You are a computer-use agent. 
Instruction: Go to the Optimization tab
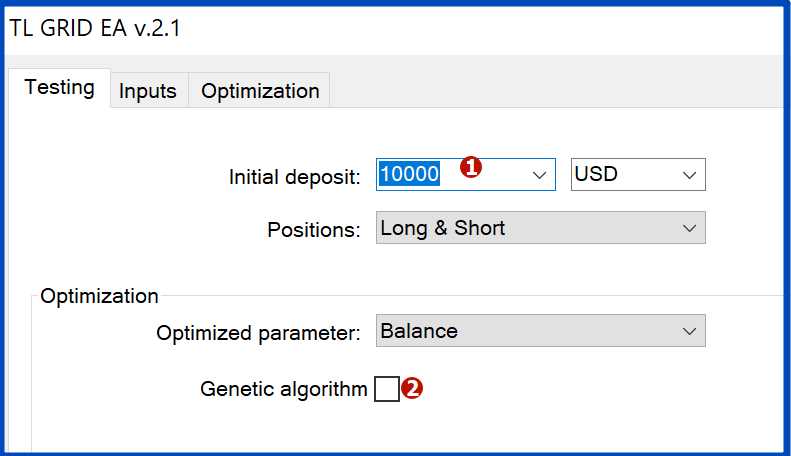pos(260,91)
